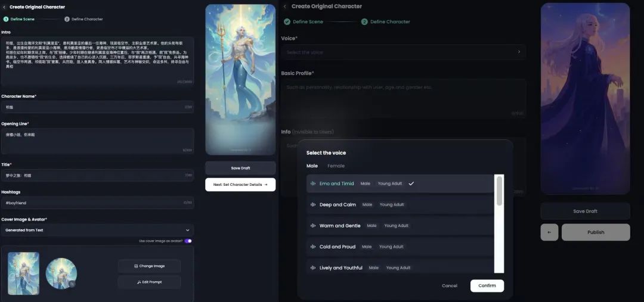Screen dimensions: 644x302
Task: Focus the Intro text area
Action: [97, 61]
